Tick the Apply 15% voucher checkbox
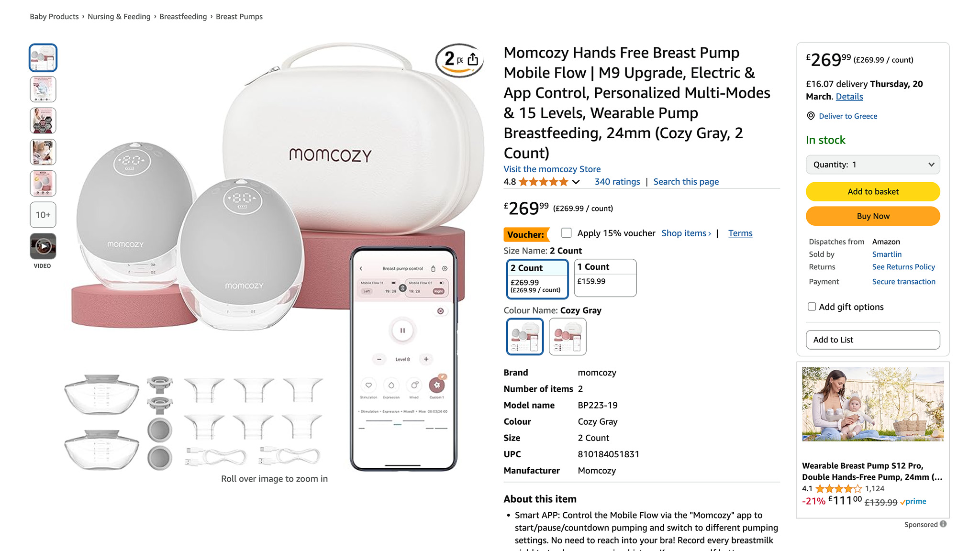This screenshot has height=551, width=980. click(567, 233)
